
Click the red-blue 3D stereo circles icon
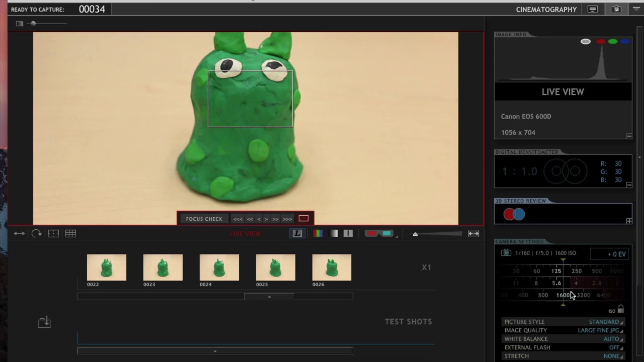(514, 214)
